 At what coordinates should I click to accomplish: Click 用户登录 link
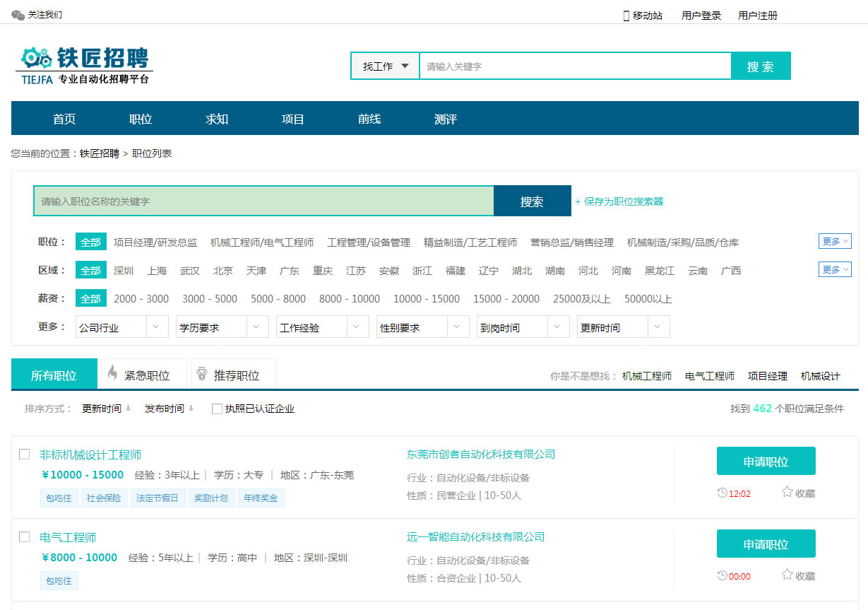click(x=701, y=16)
